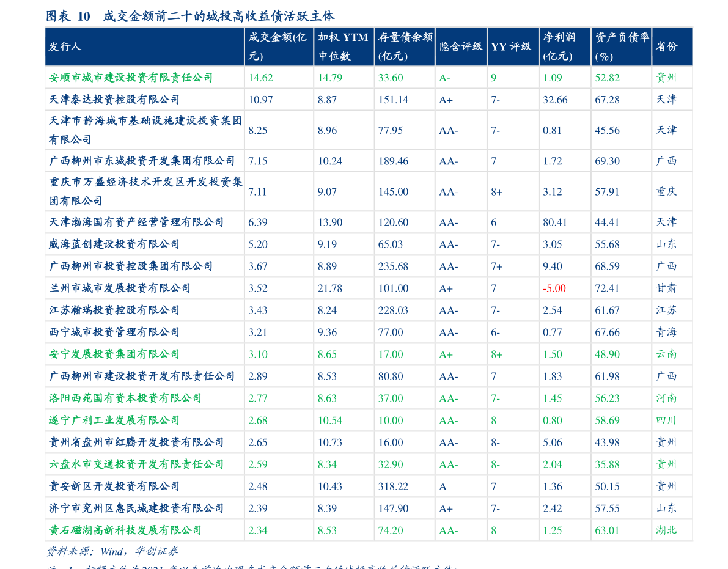
Task: Click the 21.78 YTM value
Action: (329, 288)
